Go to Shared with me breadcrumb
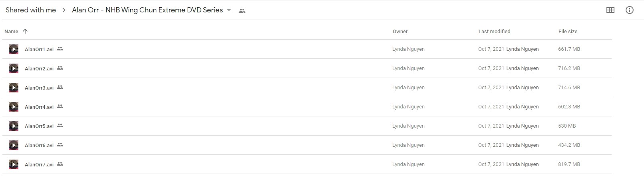 pos(31,10)
